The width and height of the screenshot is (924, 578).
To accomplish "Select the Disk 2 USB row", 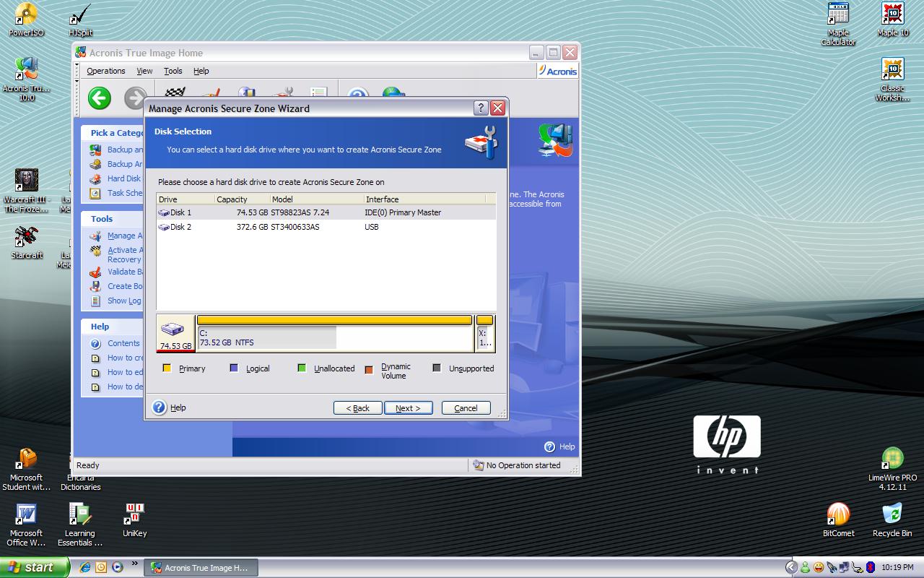I will 326,227.
